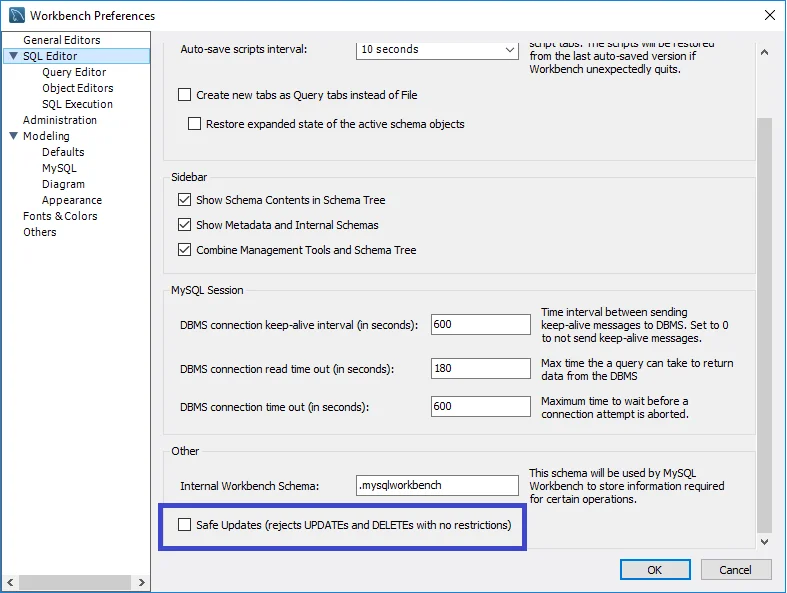Disable Show Metadata and Internal Schemas
Screen dimensions: 787x593
(184, 225)
